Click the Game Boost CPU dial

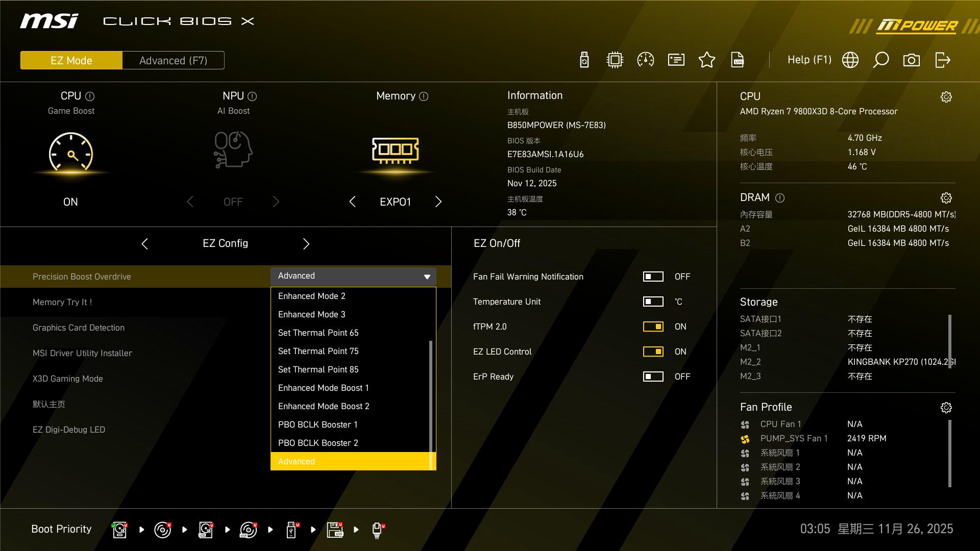point(71,152)
